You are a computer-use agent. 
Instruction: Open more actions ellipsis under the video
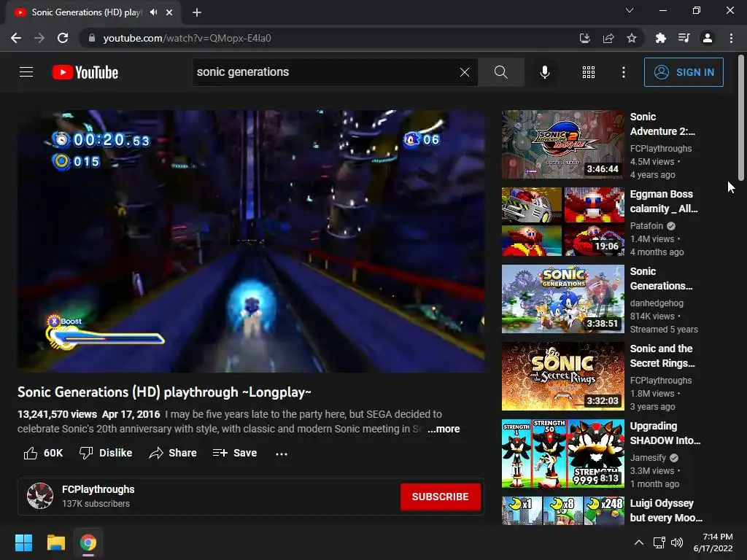tap(282, 454)
